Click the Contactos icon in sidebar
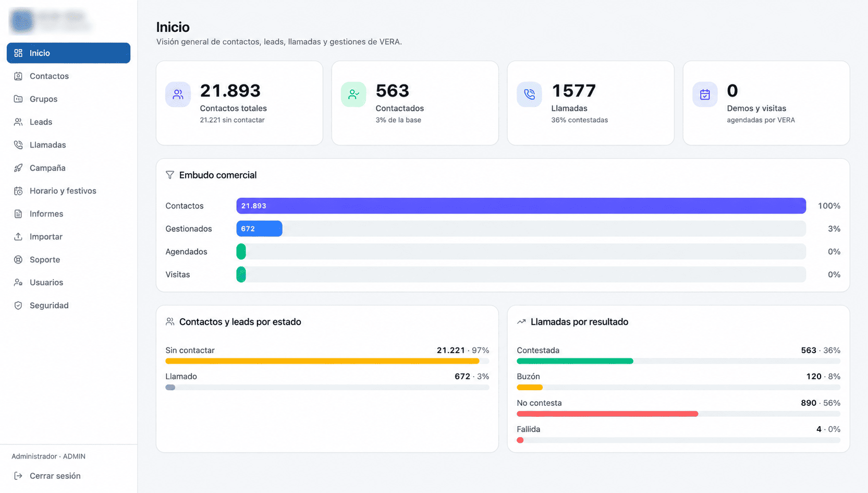 tap(18, 76)
